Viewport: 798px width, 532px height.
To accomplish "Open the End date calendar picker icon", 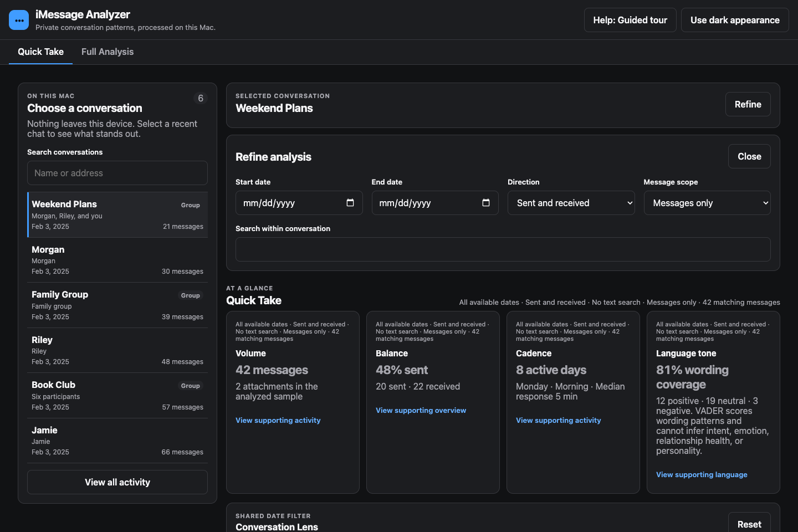I will point(486,203).
